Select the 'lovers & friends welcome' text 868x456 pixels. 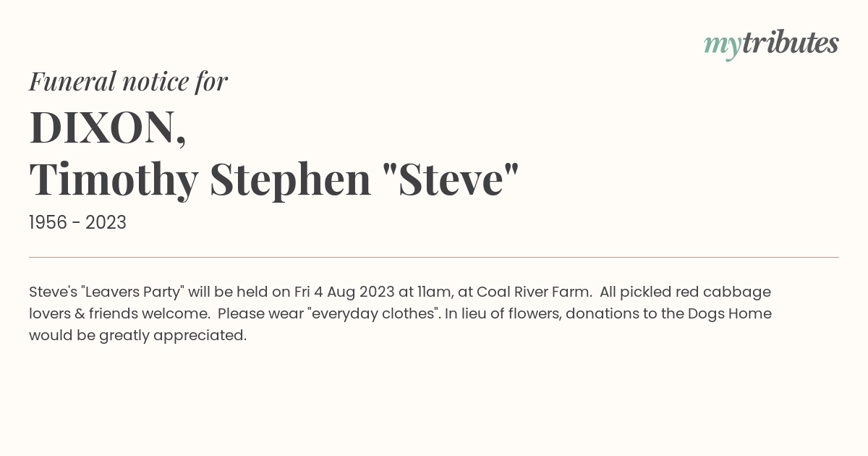119,314
